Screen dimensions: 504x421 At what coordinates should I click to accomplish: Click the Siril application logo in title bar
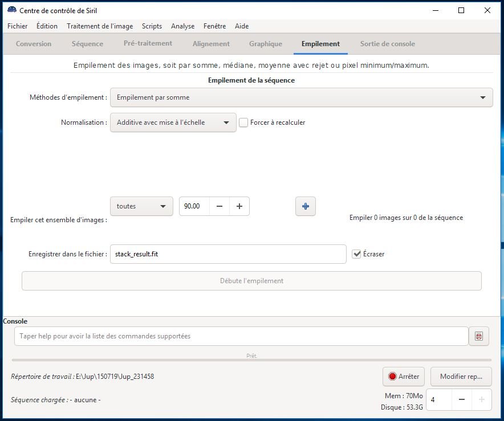click(12, 10)
